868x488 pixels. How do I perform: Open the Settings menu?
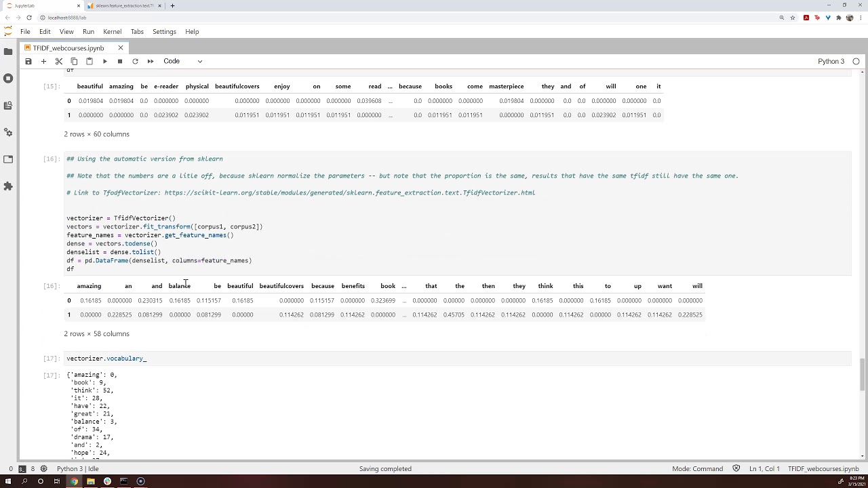tap(164, 31)
